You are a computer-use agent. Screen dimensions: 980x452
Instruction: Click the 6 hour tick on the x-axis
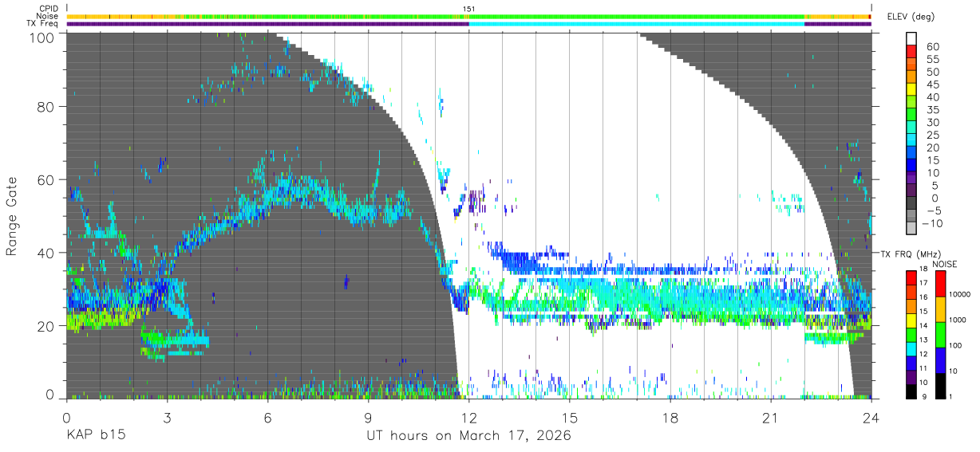tap(268, 418)
